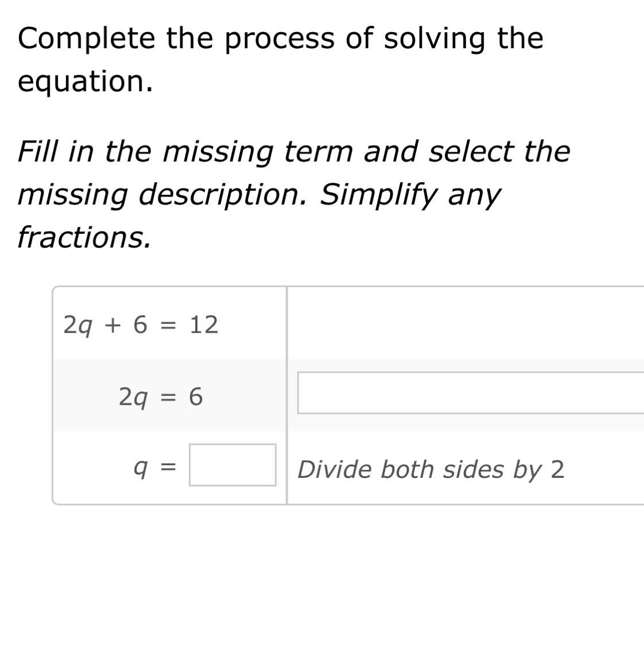The width and height of the screenshot is (644, 645).
Task: Click the '2q' term in the second row
Action: (x=132, y=397)
